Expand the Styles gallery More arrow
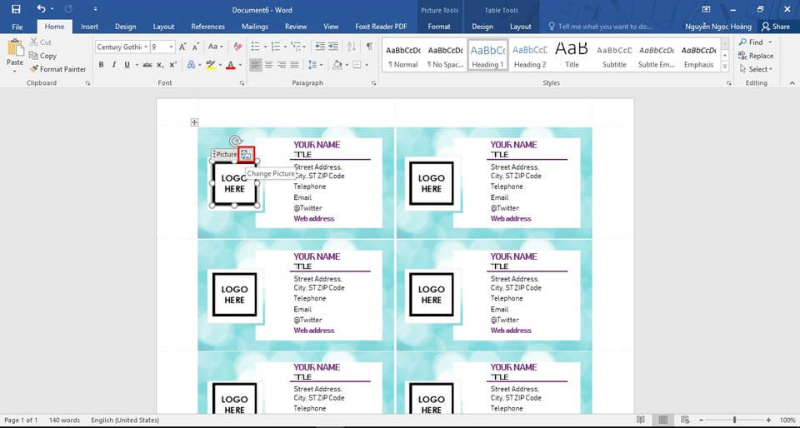 (724, 67)
